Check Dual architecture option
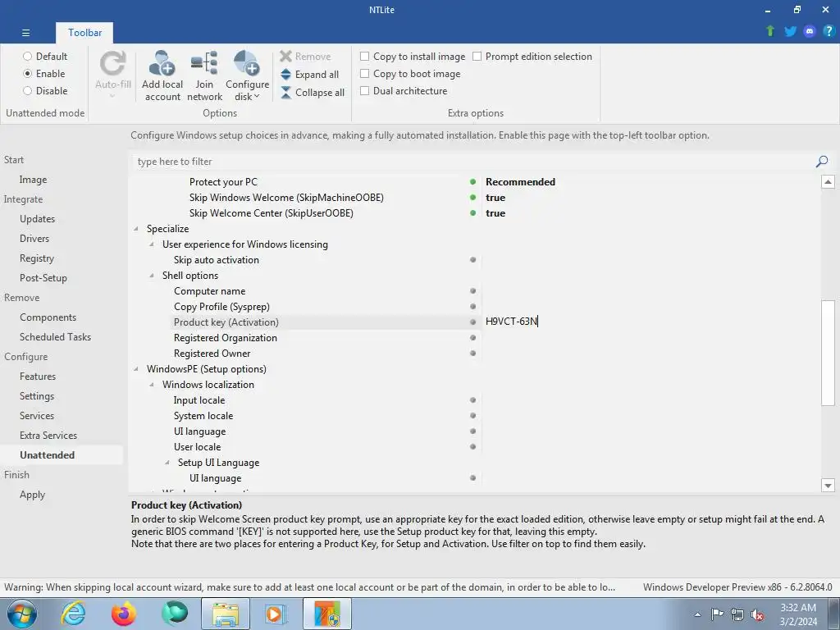This screenshot has height=630, width=840. tap(365, 90)
